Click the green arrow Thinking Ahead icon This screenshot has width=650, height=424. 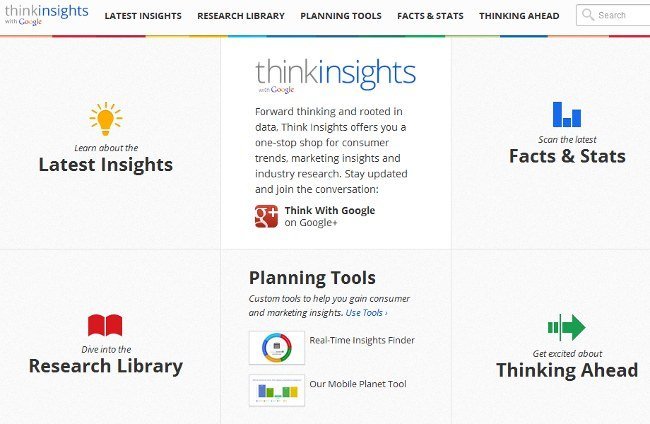point(566,326)
